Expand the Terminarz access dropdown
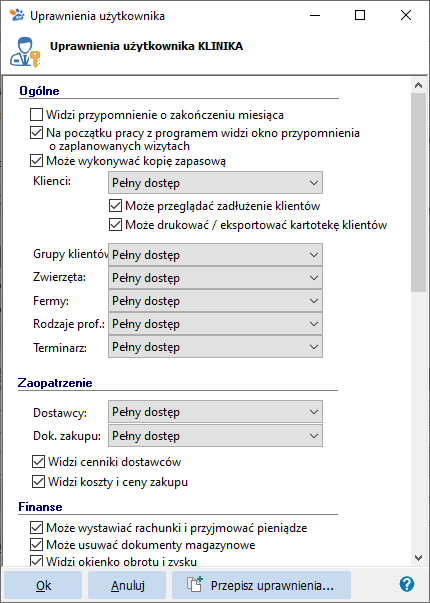Screen dimensions: 430x603 point(215,347)
